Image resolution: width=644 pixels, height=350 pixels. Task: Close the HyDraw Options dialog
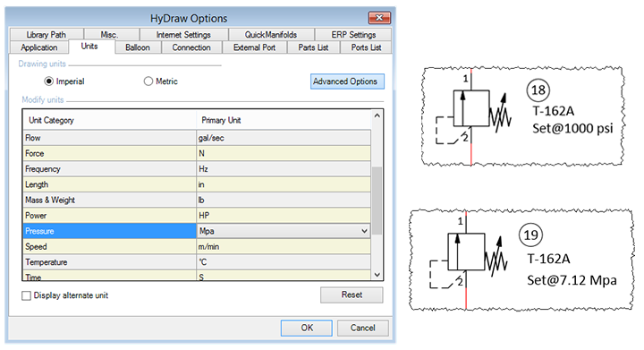[379, 18]
